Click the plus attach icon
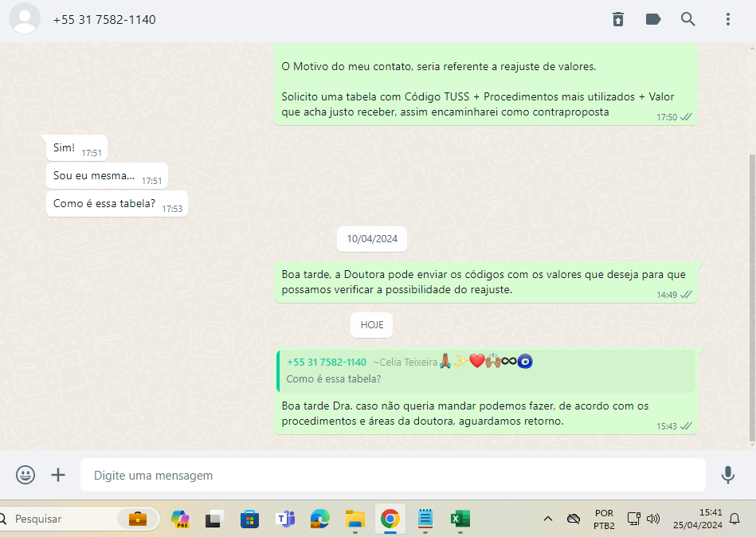 pyautogui.click(x=58, y=475)
